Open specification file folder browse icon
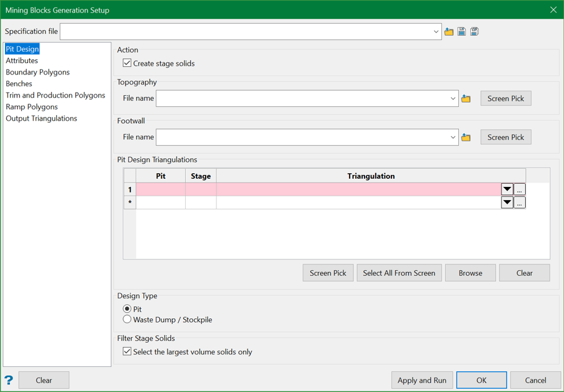564x392 pixels. [449, 31]
